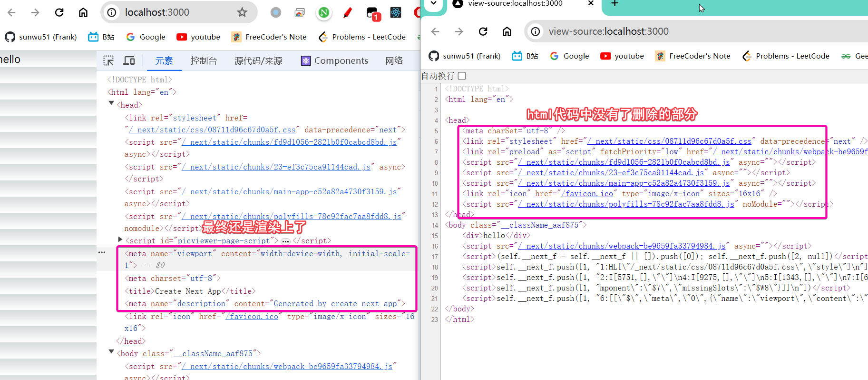The width and height of the screenshot is (868, 380).
Task: Open Google bookmark in right window
Action: 569,56
